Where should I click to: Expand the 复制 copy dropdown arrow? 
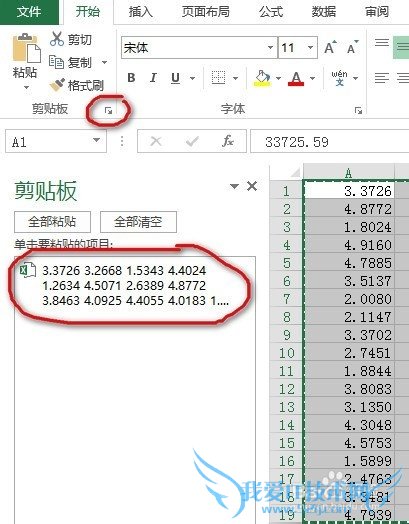104,62
